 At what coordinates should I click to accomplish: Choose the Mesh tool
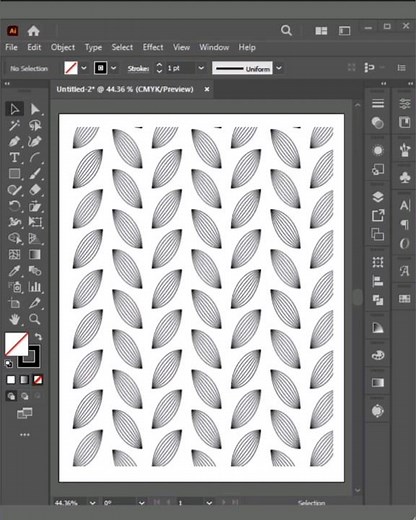(x=14, y=255)
